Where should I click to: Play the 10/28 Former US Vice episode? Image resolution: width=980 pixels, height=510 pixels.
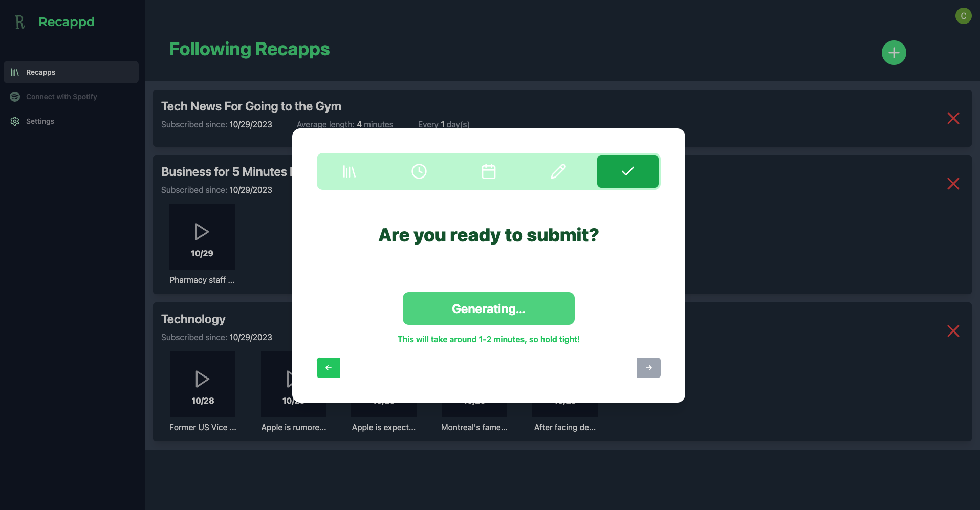click(203, 384)
